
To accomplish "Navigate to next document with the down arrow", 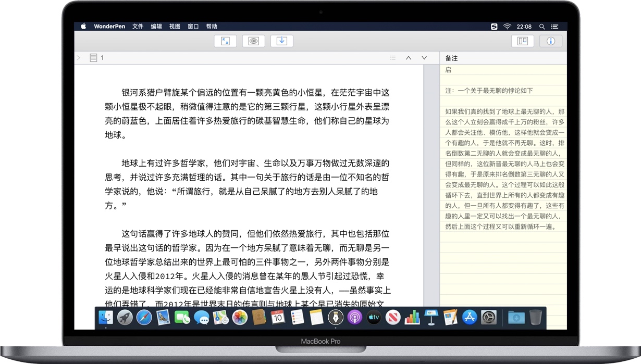I will (x=424, y=57).
